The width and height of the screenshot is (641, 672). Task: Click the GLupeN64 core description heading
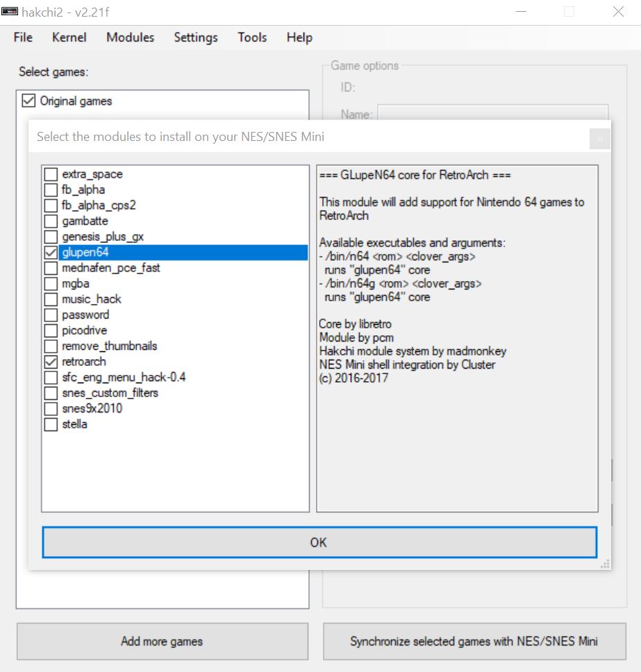[415, 175]
